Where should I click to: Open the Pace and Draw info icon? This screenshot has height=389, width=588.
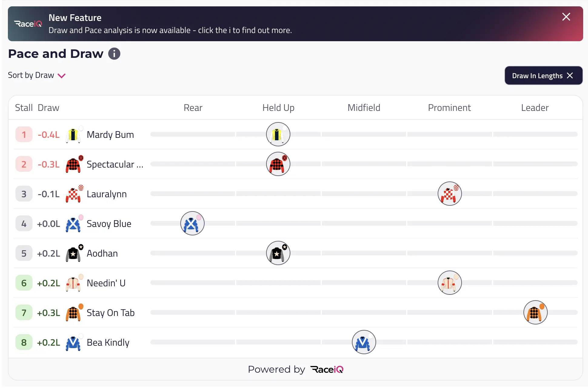pos(114,54)
